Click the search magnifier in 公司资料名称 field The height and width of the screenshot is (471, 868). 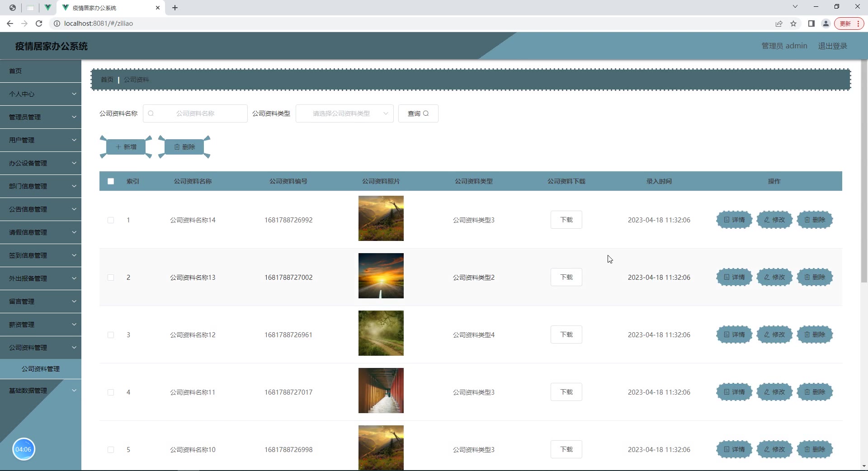151,113
